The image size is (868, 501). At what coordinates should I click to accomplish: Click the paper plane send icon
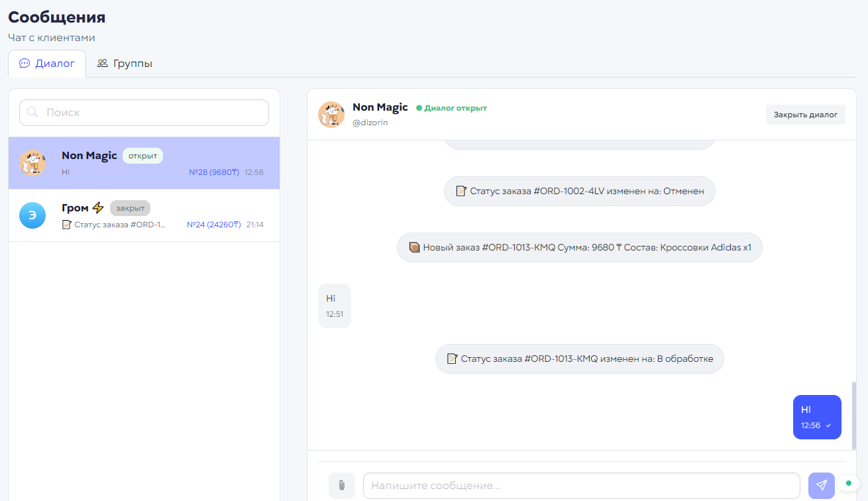pos(822,486)
